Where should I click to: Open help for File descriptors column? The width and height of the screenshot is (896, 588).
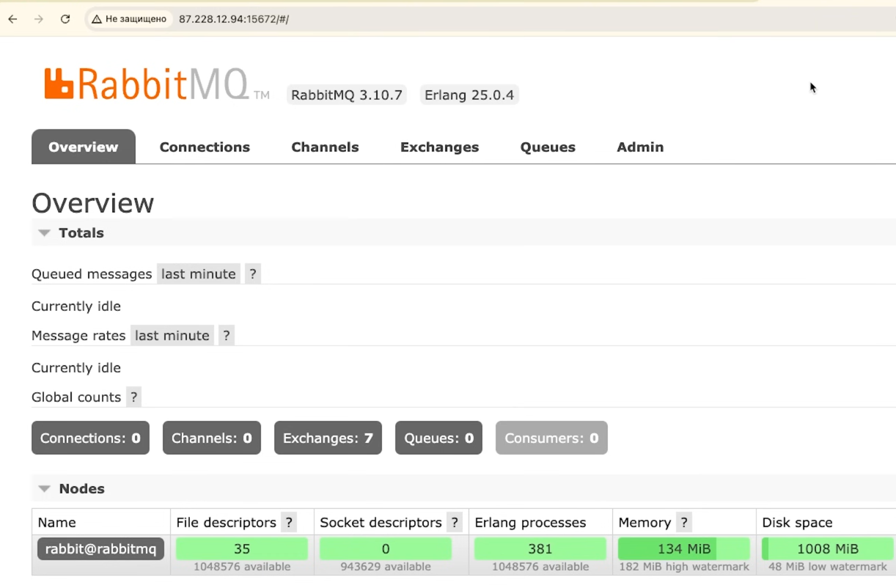(x=289, y=522)
